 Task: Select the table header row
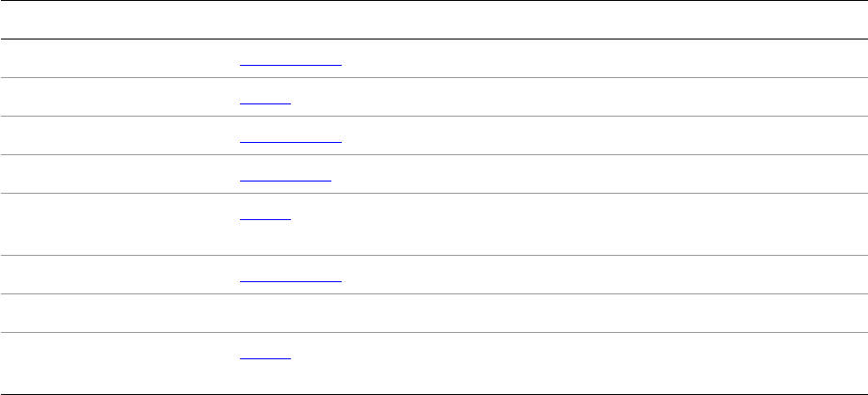point(433,20)
